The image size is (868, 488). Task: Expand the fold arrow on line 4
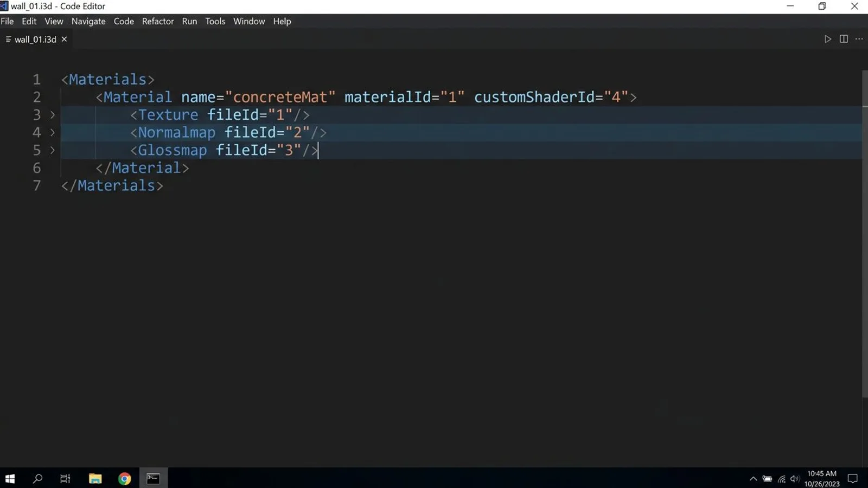click(53, 132)
